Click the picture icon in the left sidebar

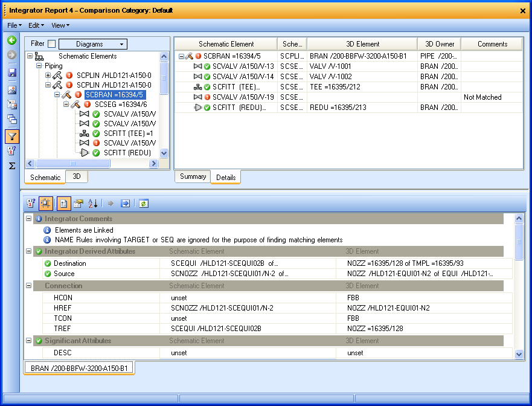click(x=12, y=90)
